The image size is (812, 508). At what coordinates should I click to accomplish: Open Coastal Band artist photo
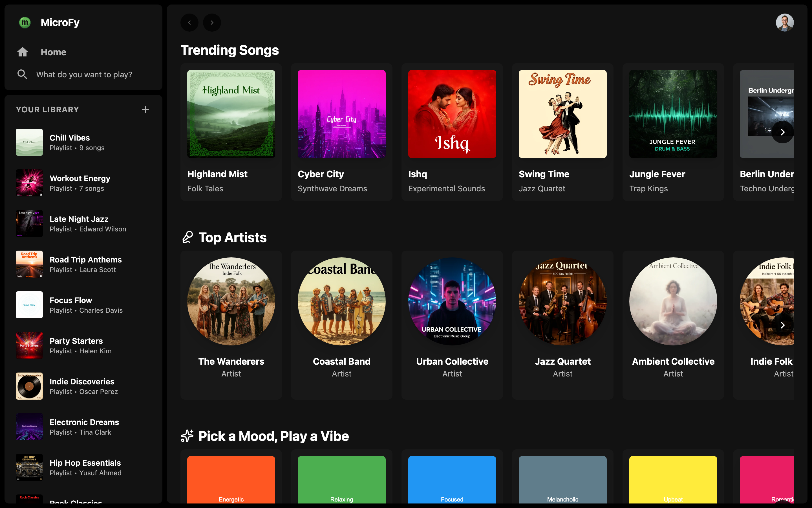[342, 301]
